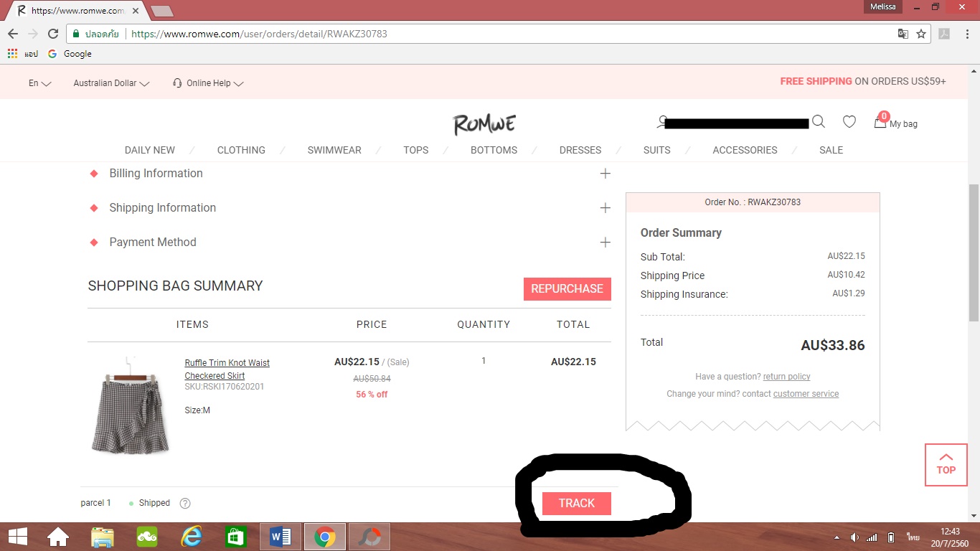
Task: Expand the Online Help dropdown
Action: coord(208,83)
